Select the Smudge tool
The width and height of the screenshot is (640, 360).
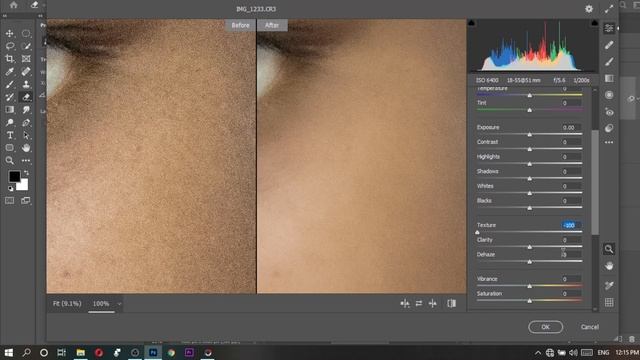point(26,110)
